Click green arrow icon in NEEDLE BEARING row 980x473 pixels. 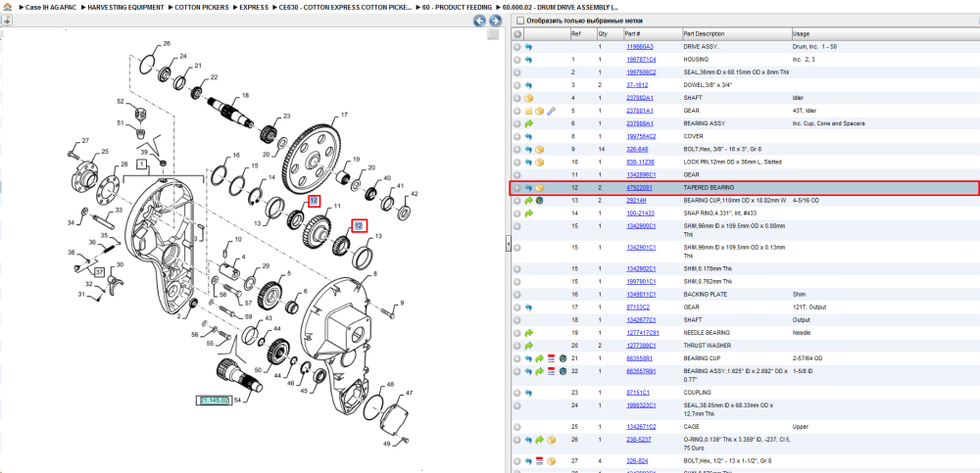click(x=529, y=332)
